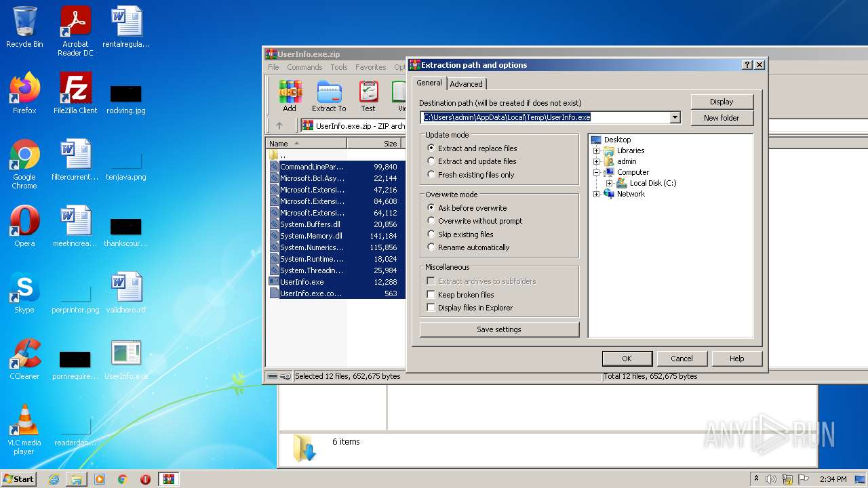The image size is (868, 488).
Task: Click the Cancel button
Action: [x=682, y=359]
